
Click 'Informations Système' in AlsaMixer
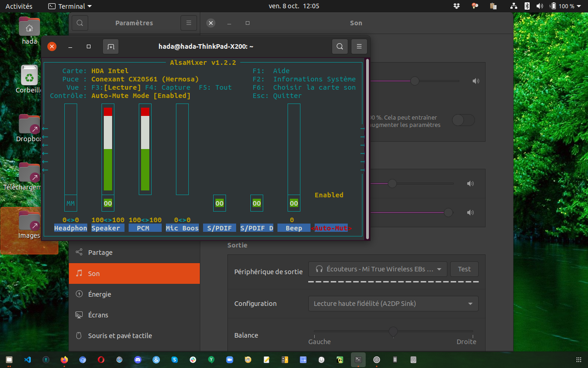[x=314, y=79]
